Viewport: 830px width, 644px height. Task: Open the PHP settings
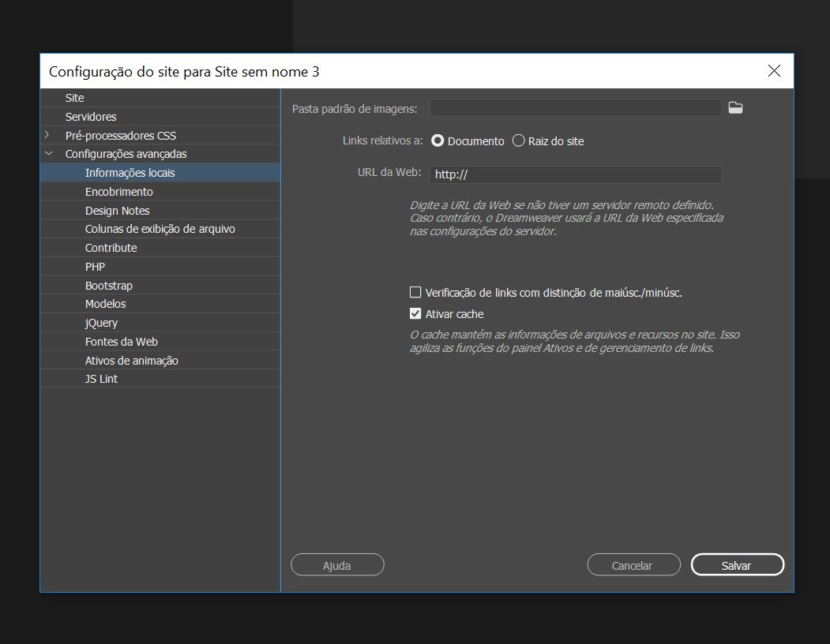click(160, 267)
